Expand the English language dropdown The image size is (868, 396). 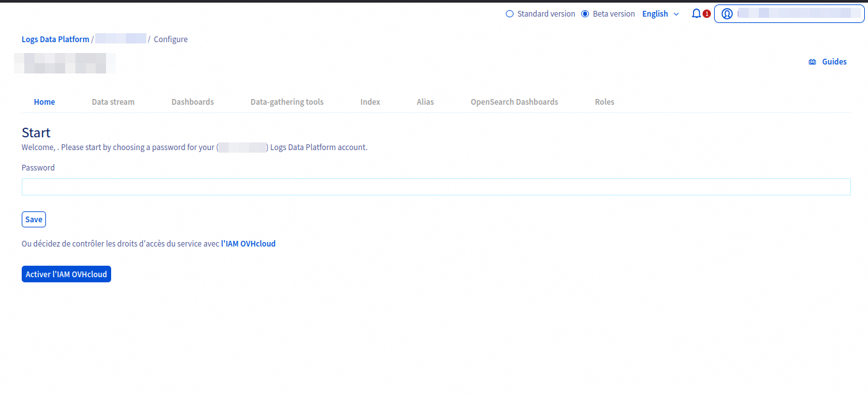tap(660, 13)
